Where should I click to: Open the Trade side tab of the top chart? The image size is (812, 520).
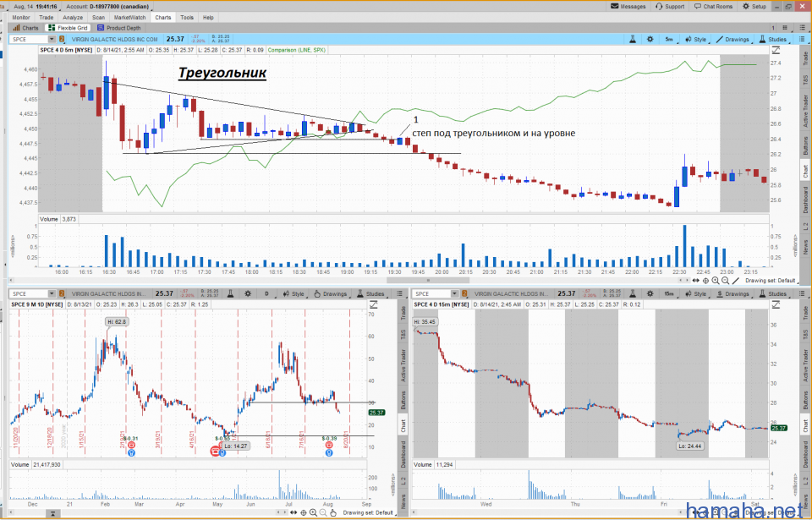(x=805, y=58)
